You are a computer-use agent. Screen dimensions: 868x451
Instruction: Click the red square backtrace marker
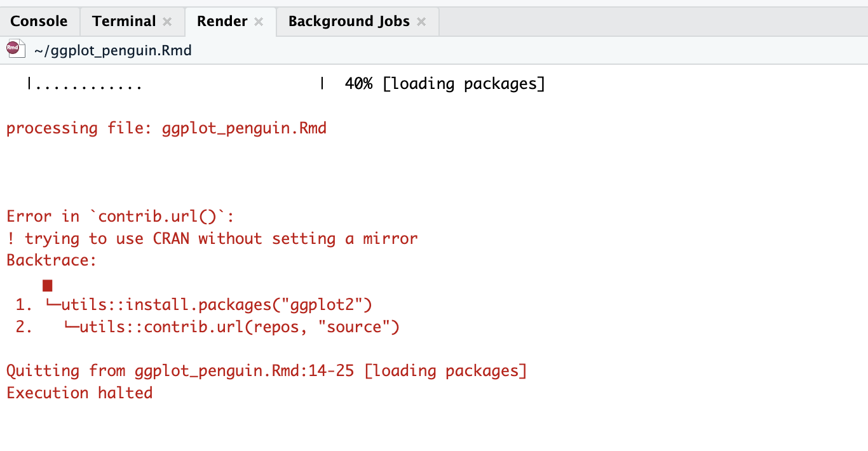click(48, 285)
